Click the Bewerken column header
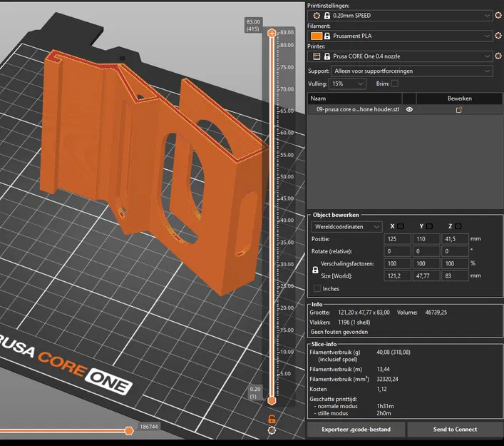 (x=459, y=98)
